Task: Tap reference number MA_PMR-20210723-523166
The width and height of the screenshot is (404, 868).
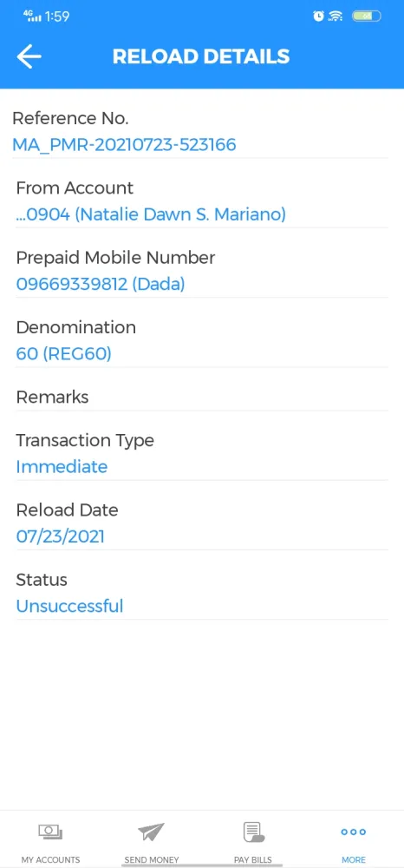Action: click(x=124, y=145)
